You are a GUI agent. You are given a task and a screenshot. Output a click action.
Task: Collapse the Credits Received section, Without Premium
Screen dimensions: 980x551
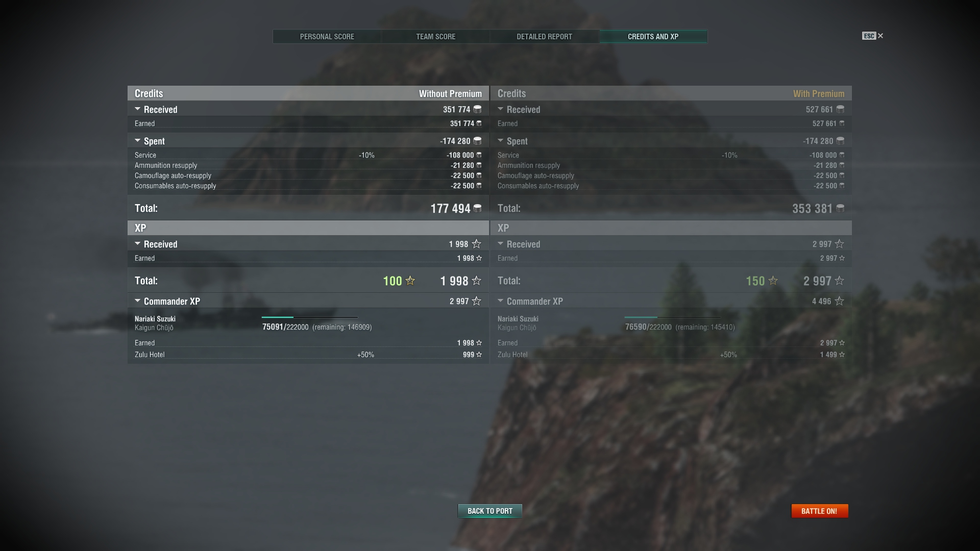[x=137, y=109]
